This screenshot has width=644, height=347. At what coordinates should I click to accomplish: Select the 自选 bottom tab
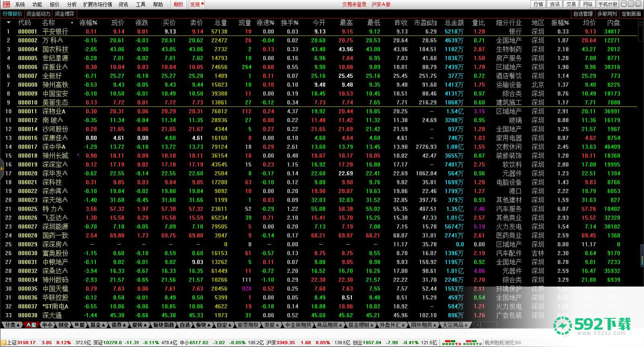point(185,325)
